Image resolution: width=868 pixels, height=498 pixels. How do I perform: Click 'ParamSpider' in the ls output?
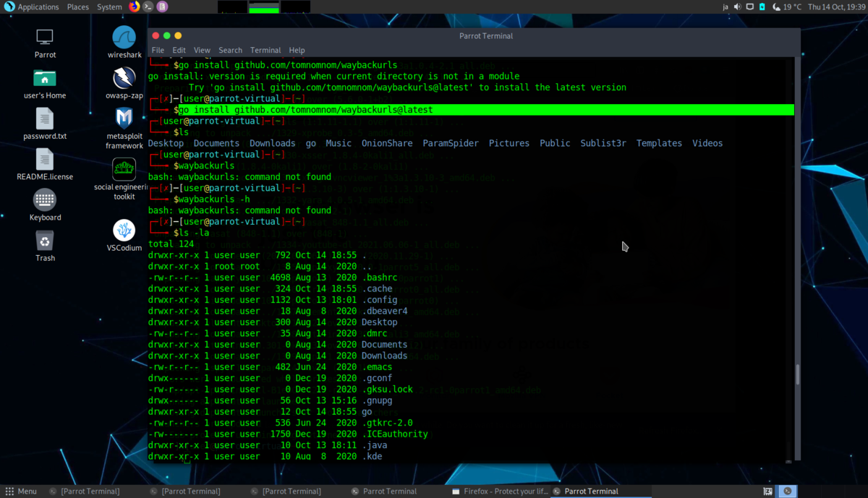451,143
